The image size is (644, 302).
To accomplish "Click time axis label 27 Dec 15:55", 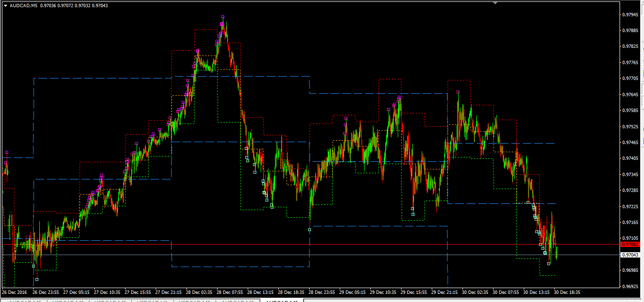I will coord(138,292).
